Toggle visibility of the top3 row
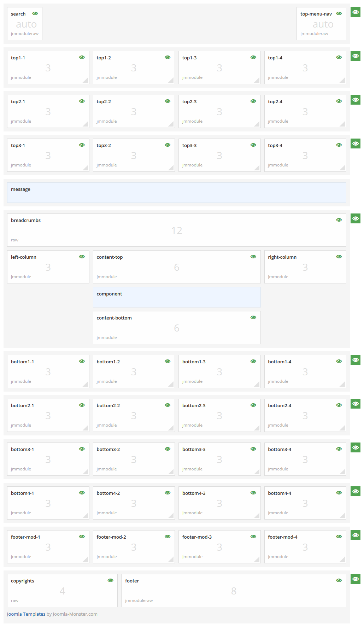364x627 pixels. [355, 143]
